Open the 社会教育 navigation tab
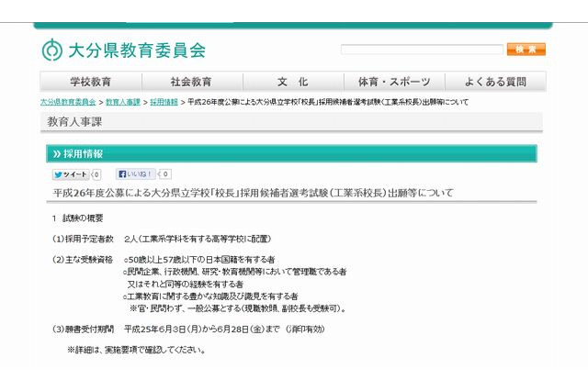Screen dimensions: 588x391 click(x=192, y=82)
